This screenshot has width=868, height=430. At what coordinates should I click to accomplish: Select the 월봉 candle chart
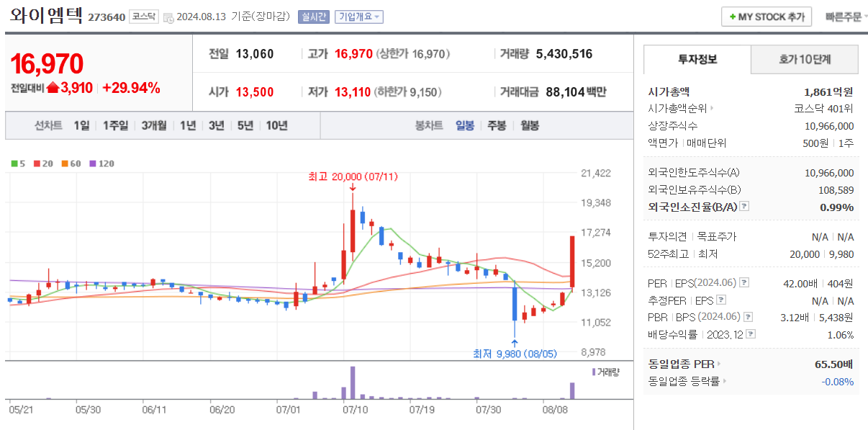(530, 125)
